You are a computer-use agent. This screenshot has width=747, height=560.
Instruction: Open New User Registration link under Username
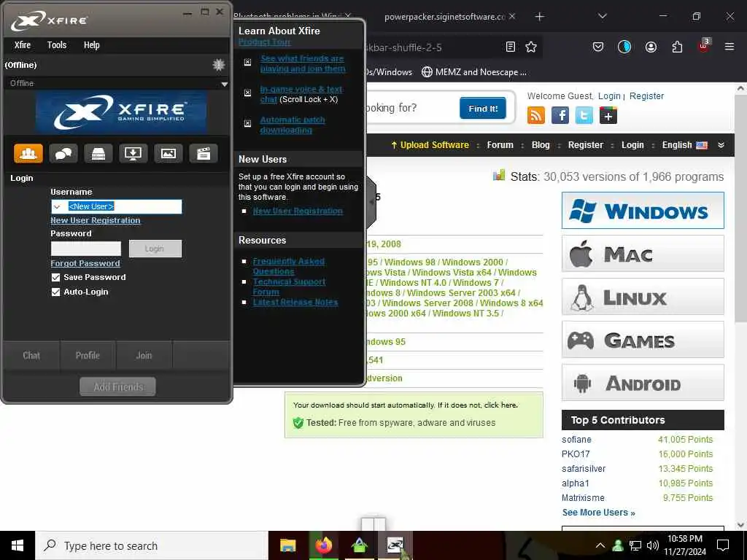coord(96,220)
